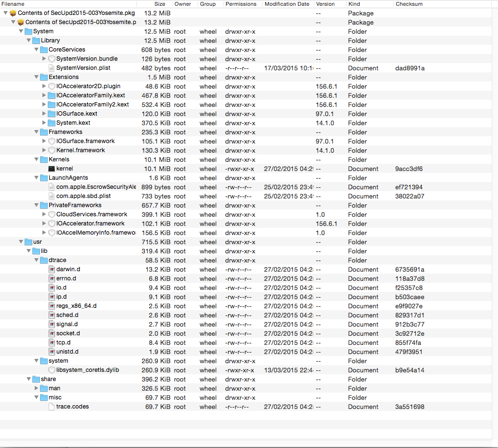This screenshot has height=448, width=498.
Task: Sort by the Filename column header
Action: point(68,4)
